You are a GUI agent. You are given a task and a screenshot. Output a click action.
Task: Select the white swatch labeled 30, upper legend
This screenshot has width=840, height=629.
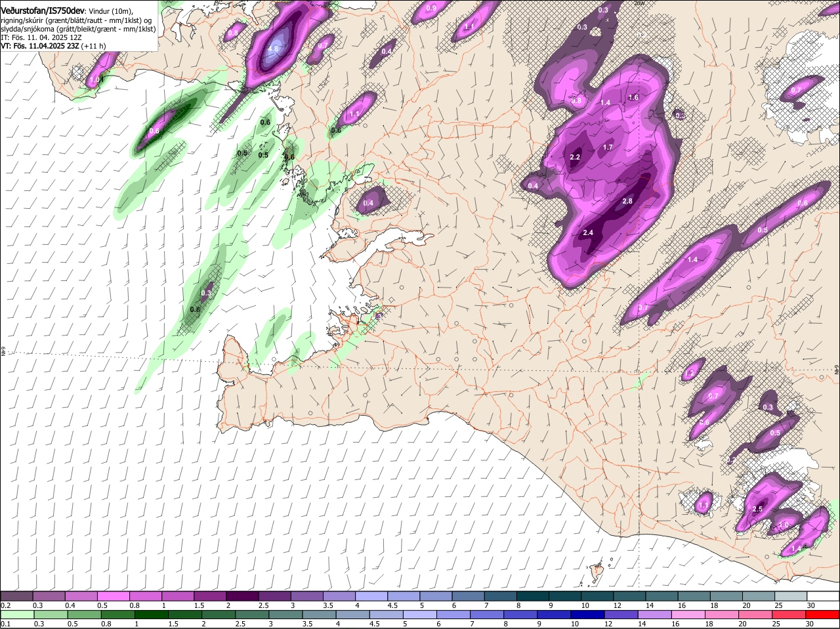click(822, 596)
